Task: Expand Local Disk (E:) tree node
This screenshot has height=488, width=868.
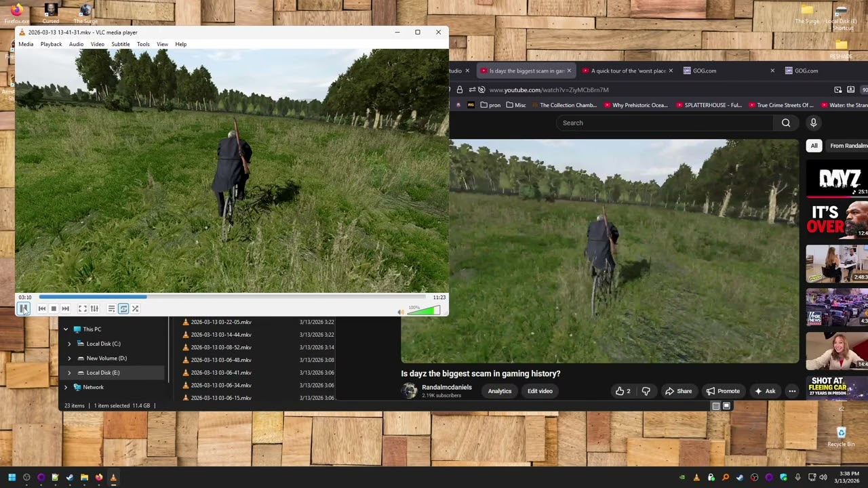Action: 69,373
